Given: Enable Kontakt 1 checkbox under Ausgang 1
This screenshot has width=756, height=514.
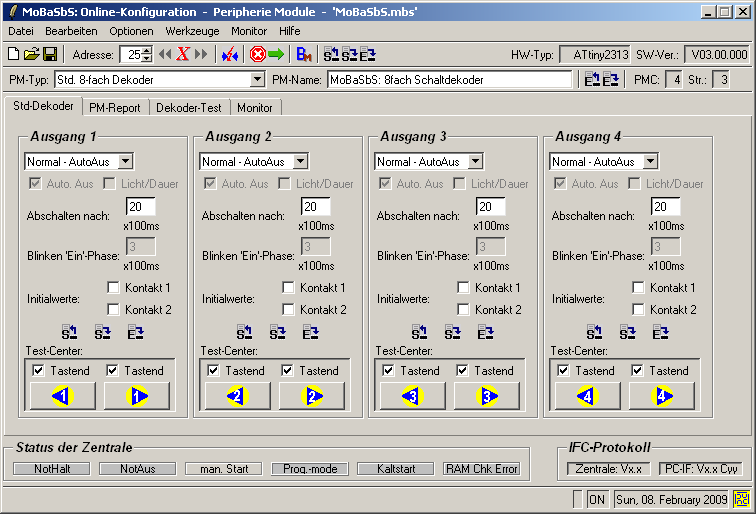Looking at the screenshot, I should click(x=113, y=288).
